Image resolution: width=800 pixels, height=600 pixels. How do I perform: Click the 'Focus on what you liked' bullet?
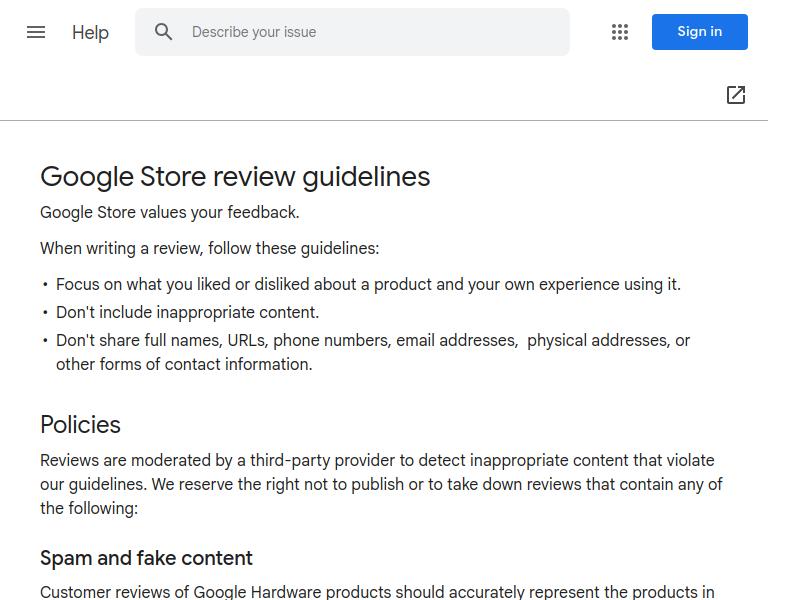pos(368,284)
